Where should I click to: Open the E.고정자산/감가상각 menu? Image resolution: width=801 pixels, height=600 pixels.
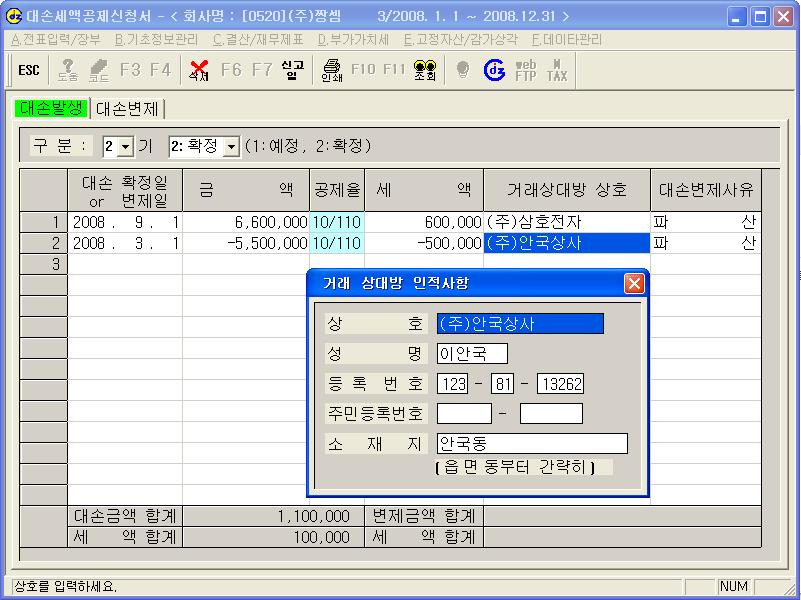coord(460,40)
